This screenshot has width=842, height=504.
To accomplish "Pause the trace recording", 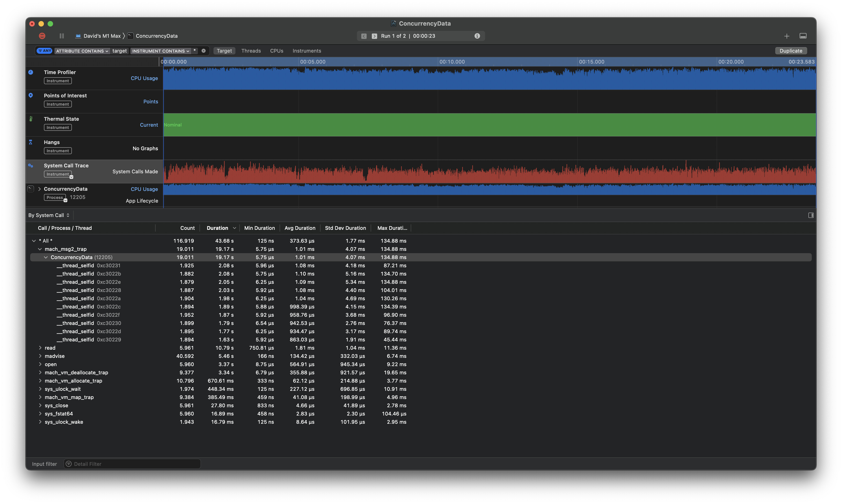I will pyautogui.click(x=62, y=36).
